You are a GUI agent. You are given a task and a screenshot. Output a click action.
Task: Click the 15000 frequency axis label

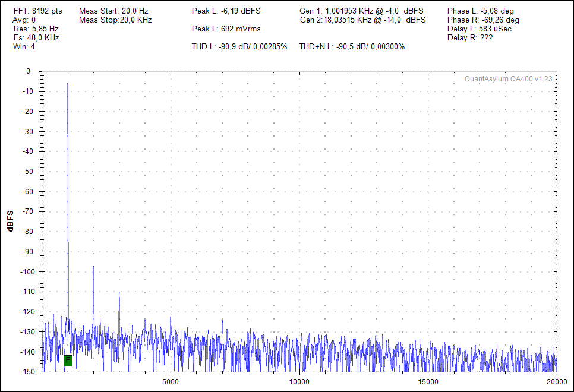point(428,382)
